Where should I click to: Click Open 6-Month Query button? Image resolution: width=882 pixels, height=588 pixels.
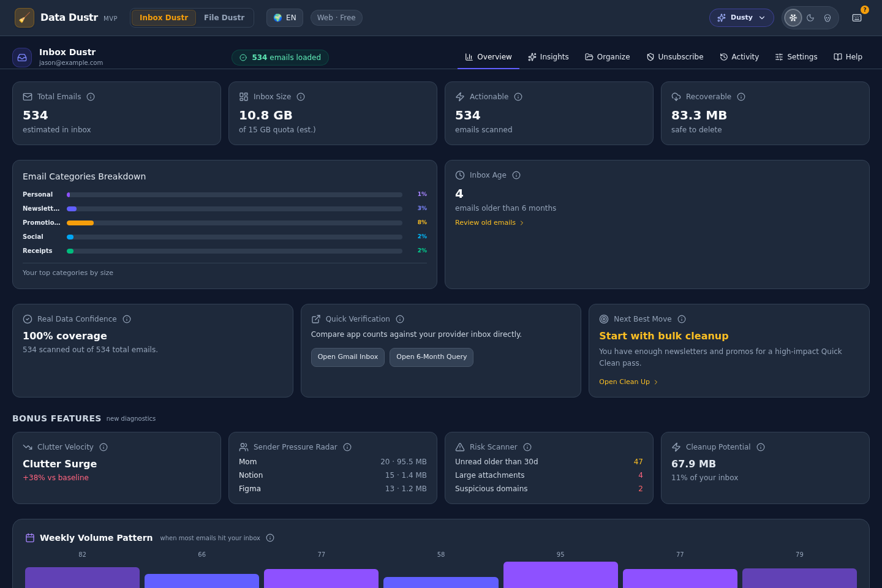coord(431,357)
